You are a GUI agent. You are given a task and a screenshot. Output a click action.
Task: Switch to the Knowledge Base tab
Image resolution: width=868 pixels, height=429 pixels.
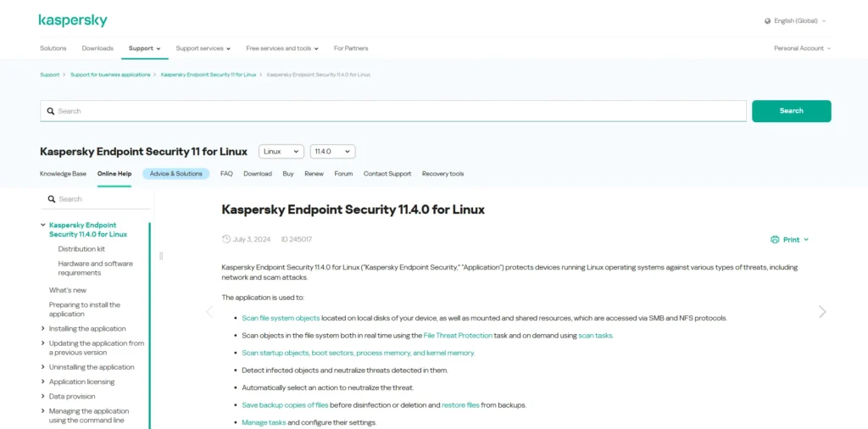pyautogui.click(x=63, y=174)
